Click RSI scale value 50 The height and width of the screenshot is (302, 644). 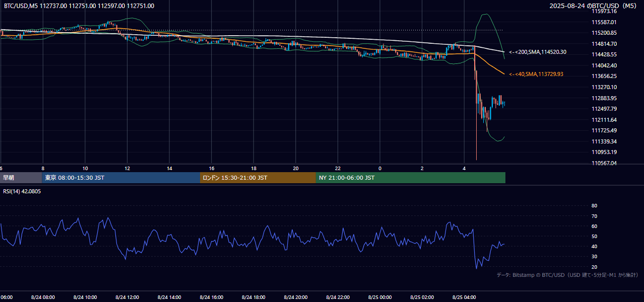point(594,236)
